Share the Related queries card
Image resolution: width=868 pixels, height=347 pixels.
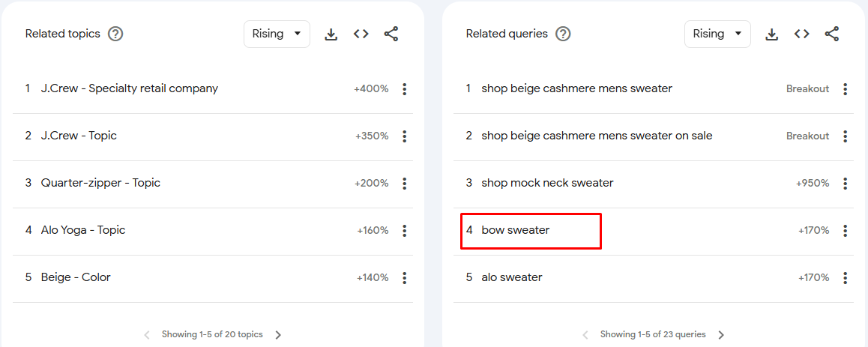click(831, 34)
